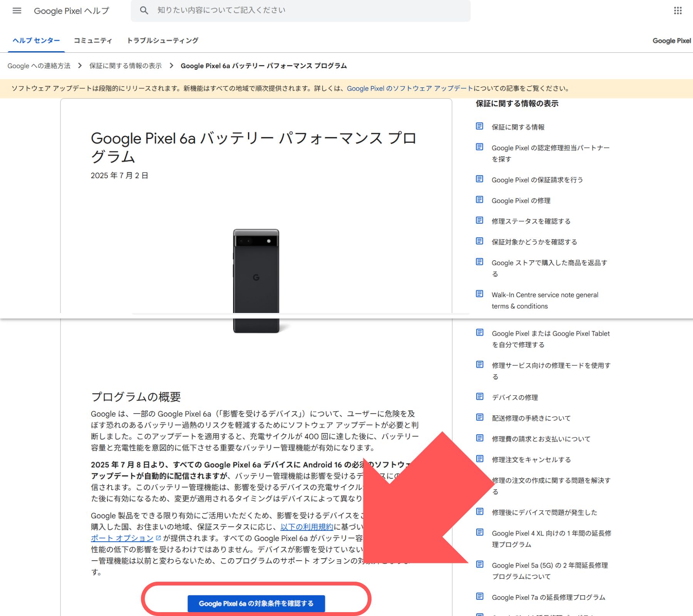This screenshot has height=616, width=693.
Task: Click the external link icon after ポート オプション
Action: click(158, 538)
